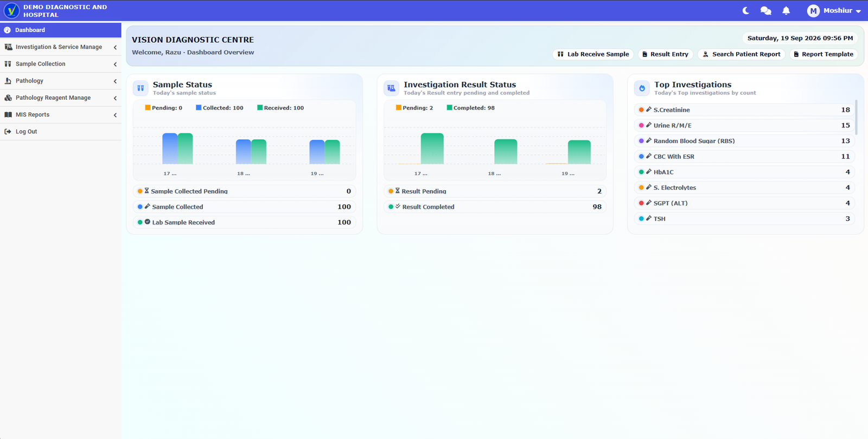This screenshot has width=868, height=439.
Task: Click the Sample Status blue bar for 17
Action: point(170,149)
